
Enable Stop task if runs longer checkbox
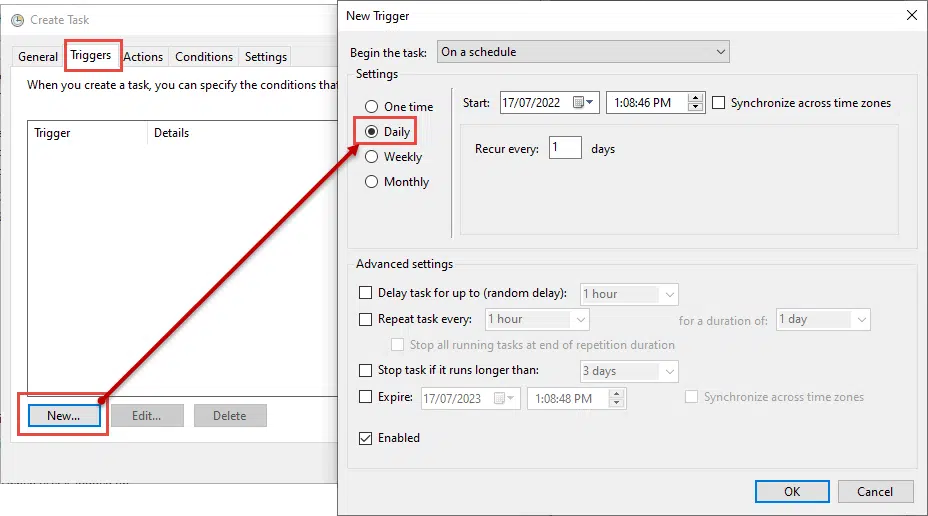(x=366, y=370)
